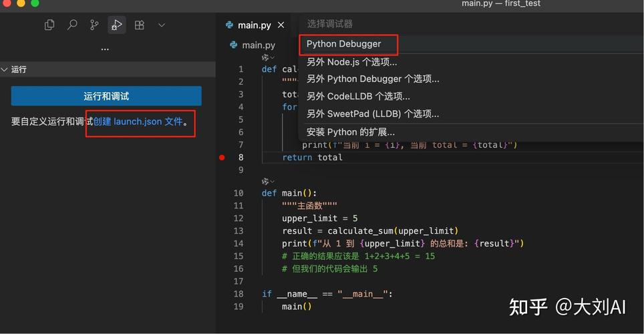Open the Search view icon

72,25
